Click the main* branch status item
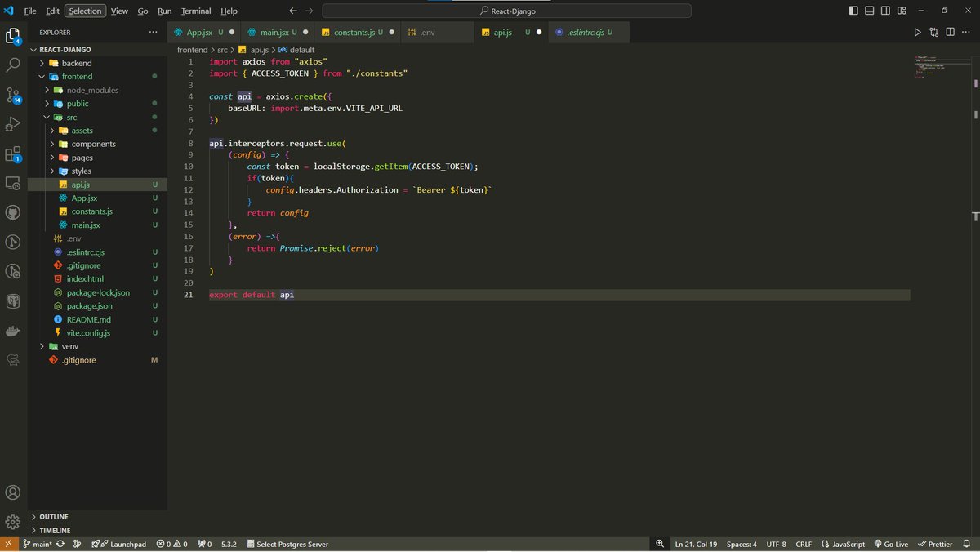This screenshot has width=980, height=552. coord(38,544)
